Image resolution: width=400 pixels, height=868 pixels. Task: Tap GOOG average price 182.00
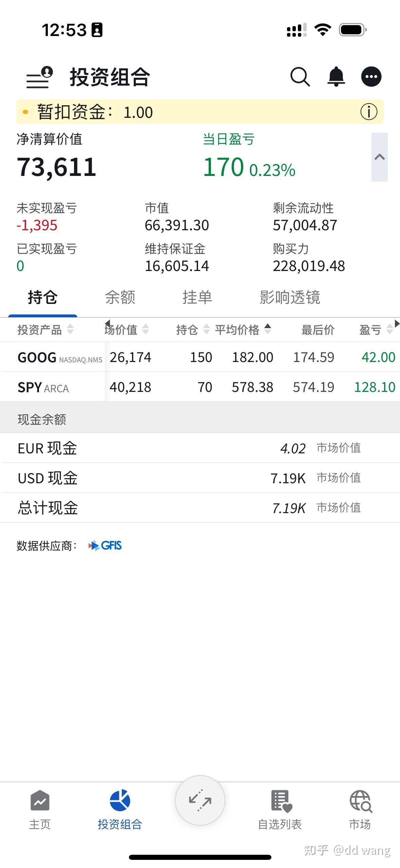[x=252, y=357]
